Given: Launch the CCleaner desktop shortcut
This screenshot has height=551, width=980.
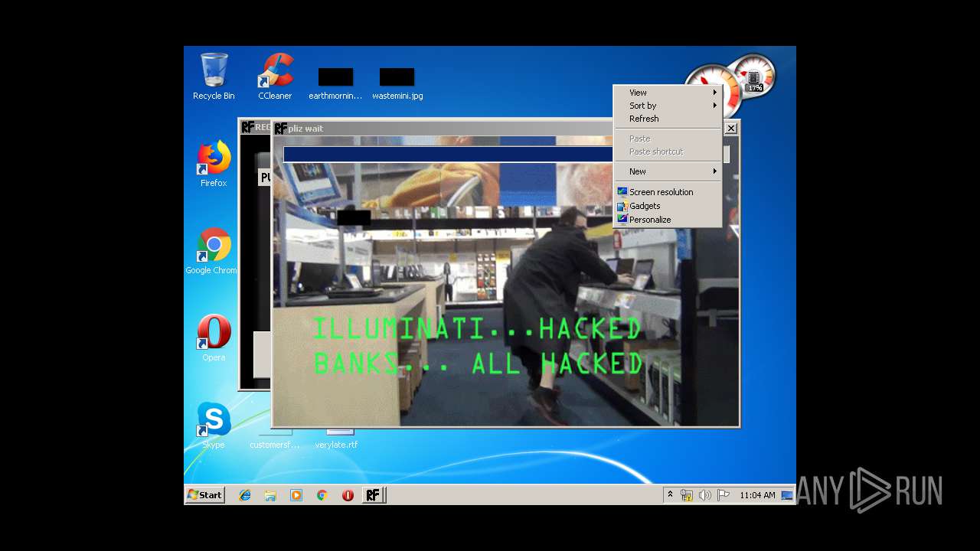Looking at the screenshot, I should point(275,76).
